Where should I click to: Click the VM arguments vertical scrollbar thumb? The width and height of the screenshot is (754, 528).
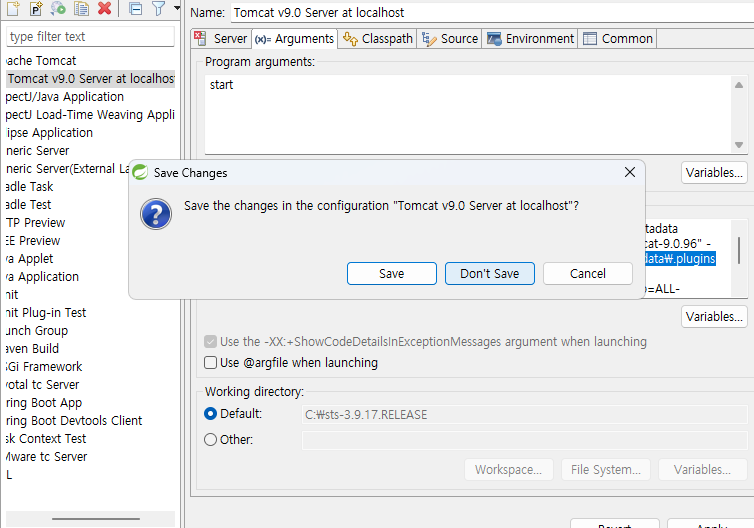point(739,250)
